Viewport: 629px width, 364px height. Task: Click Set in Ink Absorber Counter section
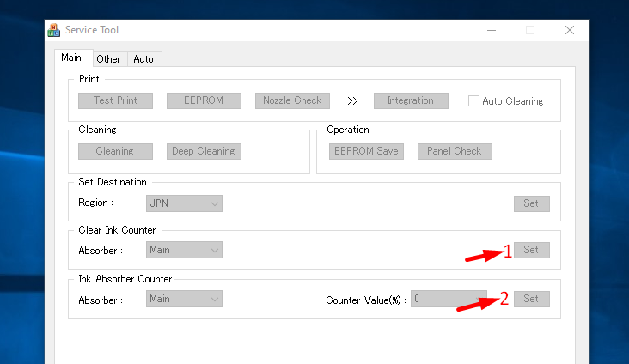(532, 299)
